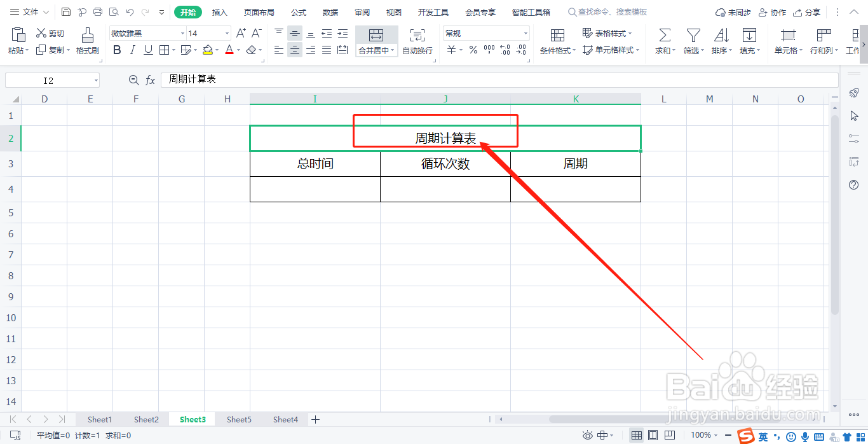
Task: Click the print preview icon
Action: [x=114, y=11]
